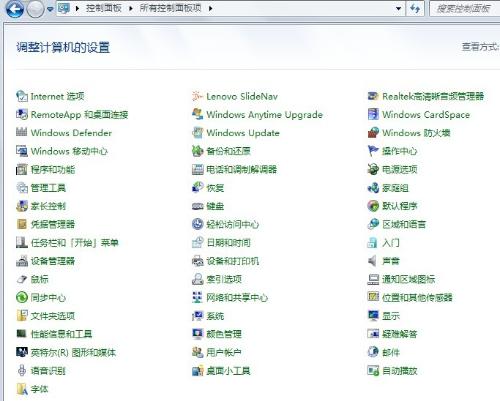
Task: Open the 家庭组 icon
Action: coord(373,188)
